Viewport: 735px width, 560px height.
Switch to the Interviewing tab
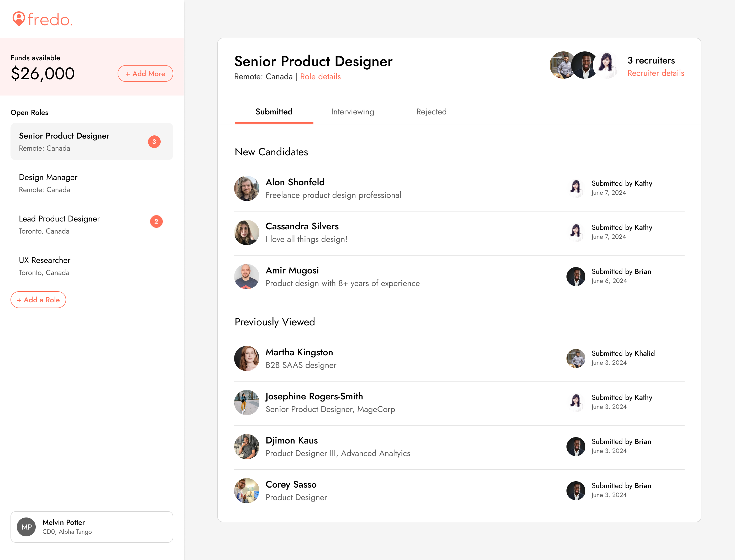[353, 112]
